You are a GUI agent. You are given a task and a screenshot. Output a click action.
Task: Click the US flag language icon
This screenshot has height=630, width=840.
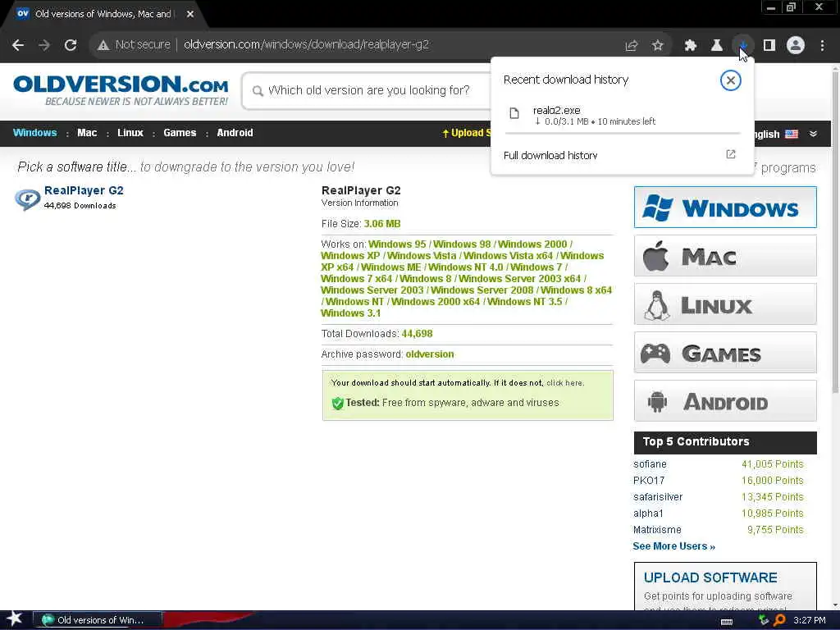click(792, 134)
